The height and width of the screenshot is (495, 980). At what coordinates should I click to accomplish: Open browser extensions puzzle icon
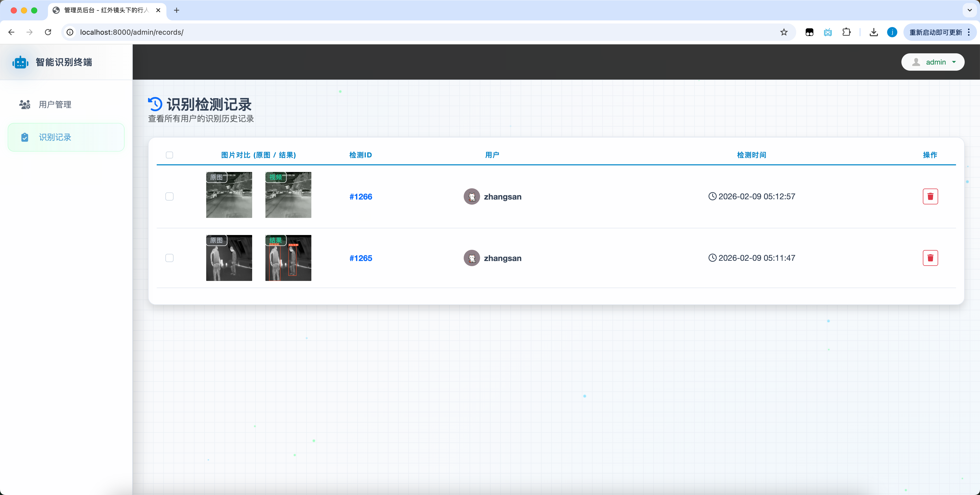point(846,32)
